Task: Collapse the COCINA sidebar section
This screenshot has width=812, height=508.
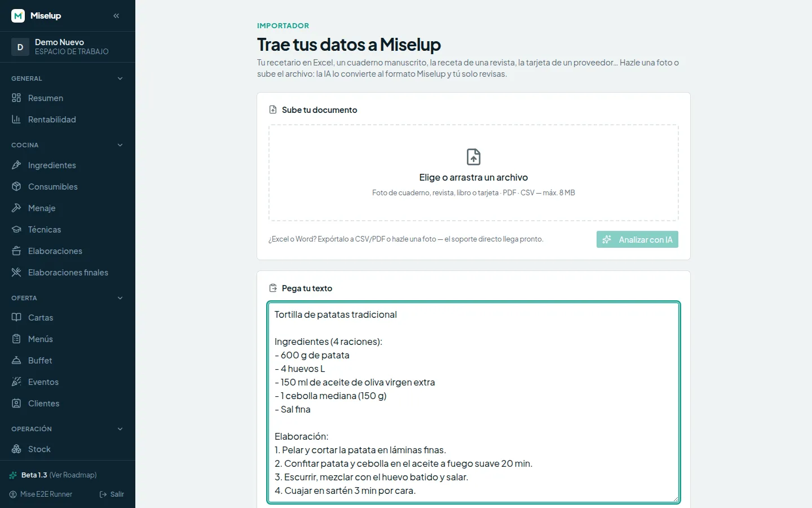Action: (x=120, y=145)
